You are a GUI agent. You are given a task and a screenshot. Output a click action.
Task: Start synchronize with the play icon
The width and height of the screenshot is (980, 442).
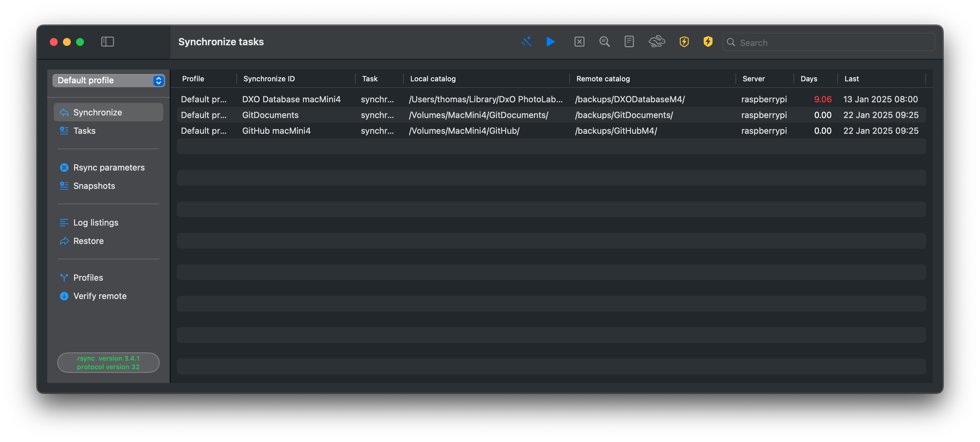click(x=551, y=42)
